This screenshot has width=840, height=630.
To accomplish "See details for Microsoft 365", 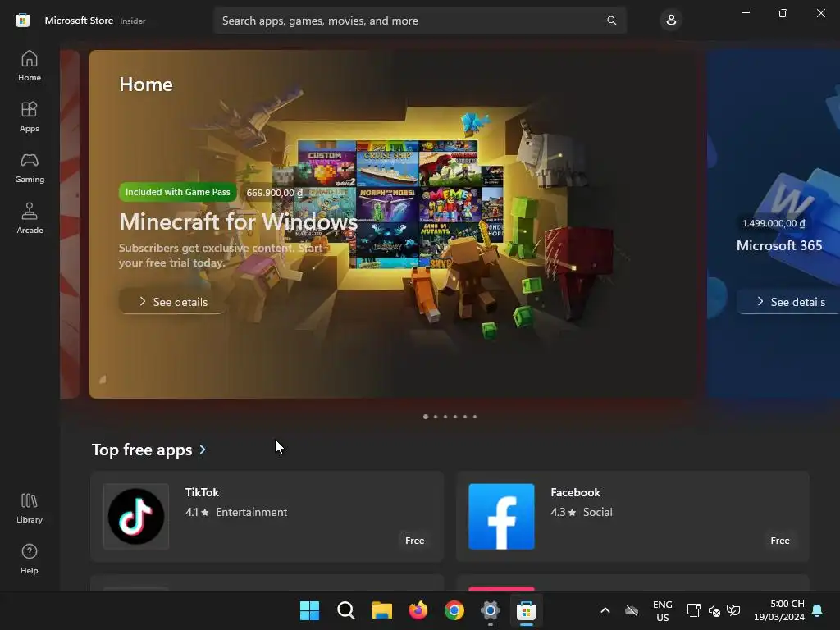I will (790, 302).
